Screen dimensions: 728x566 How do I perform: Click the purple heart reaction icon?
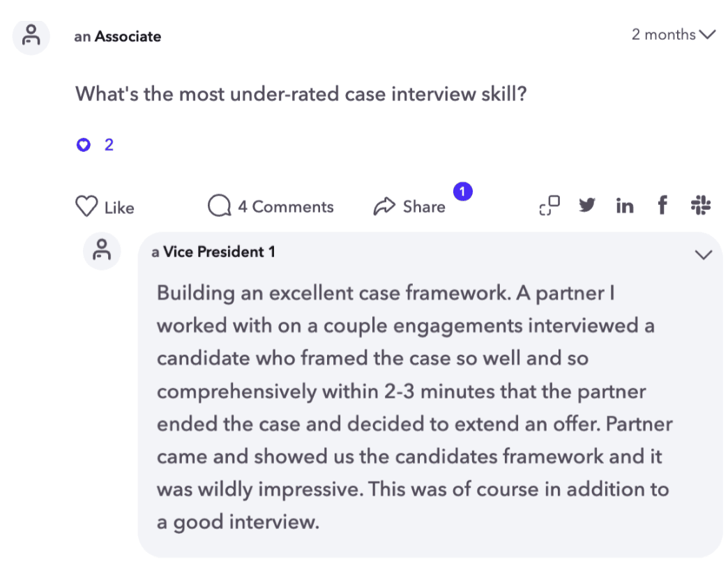click(84, 145)
